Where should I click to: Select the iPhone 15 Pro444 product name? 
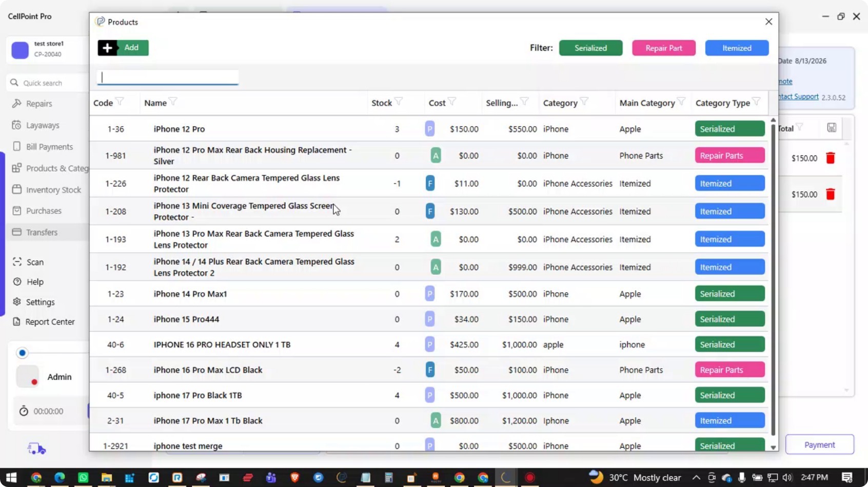click(x=186, y=319)
